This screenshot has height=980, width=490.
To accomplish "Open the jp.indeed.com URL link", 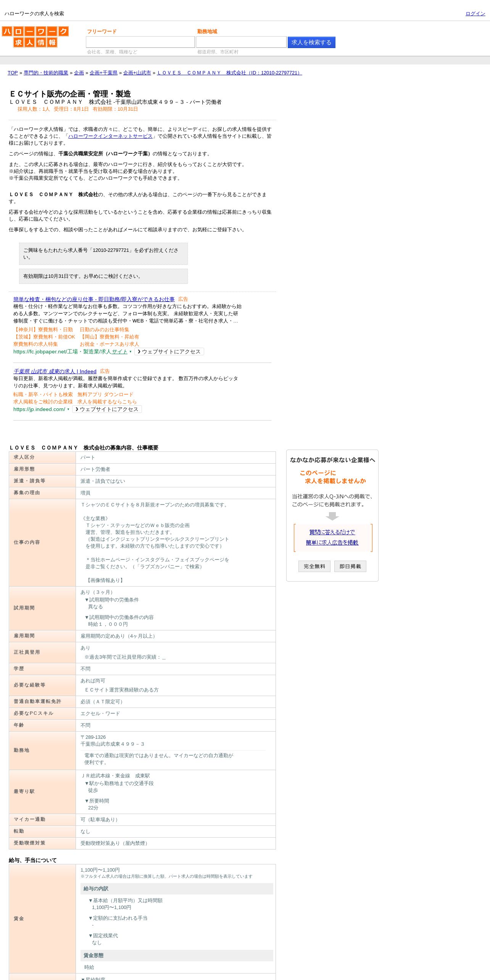I will pos(39,409).
